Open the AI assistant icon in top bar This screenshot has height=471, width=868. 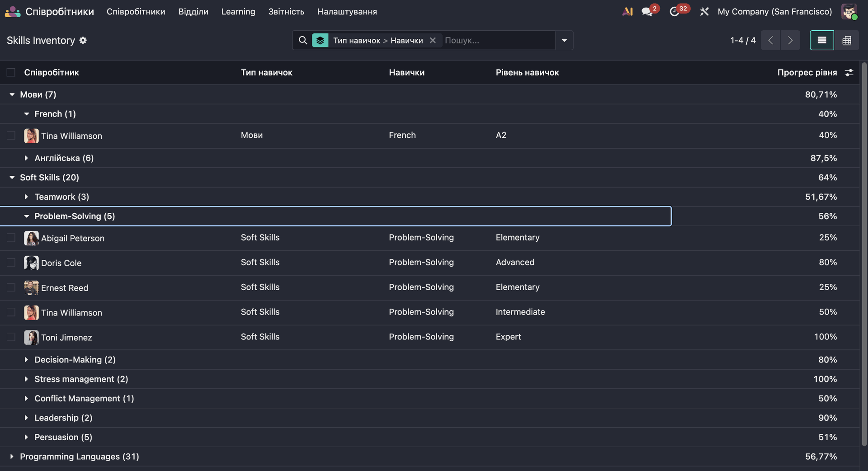[x=627, y=12]
